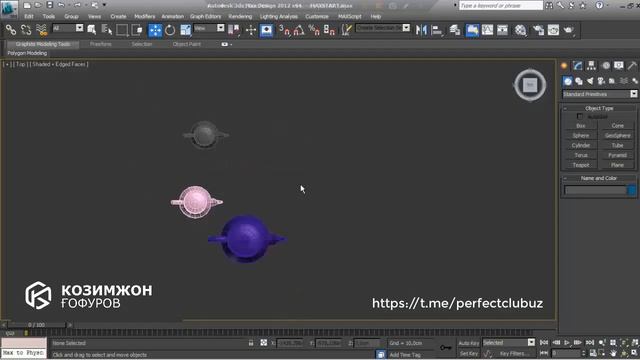Click the Render Production teapot
The image size is (640, 360).
569,30
